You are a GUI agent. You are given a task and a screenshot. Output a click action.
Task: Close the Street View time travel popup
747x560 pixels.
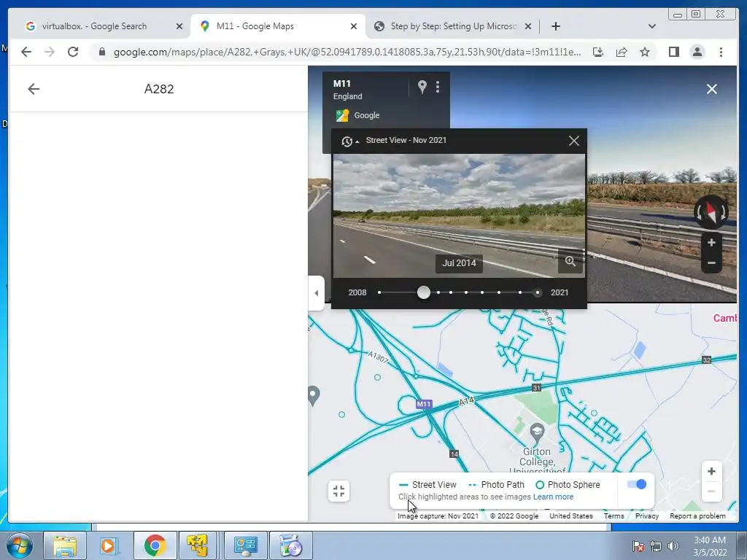(x=574, y=141)
